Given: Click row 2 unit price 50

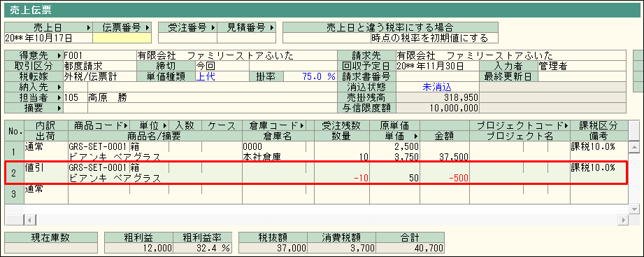Looking at the screenshot, I should 394,178.
